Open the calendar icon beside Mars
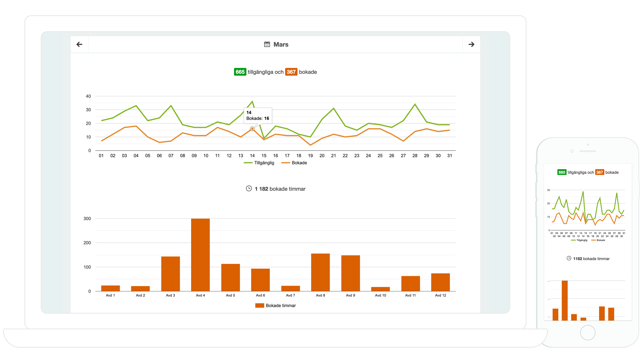Screen dimensions: 644x363 tap(267, 44)
